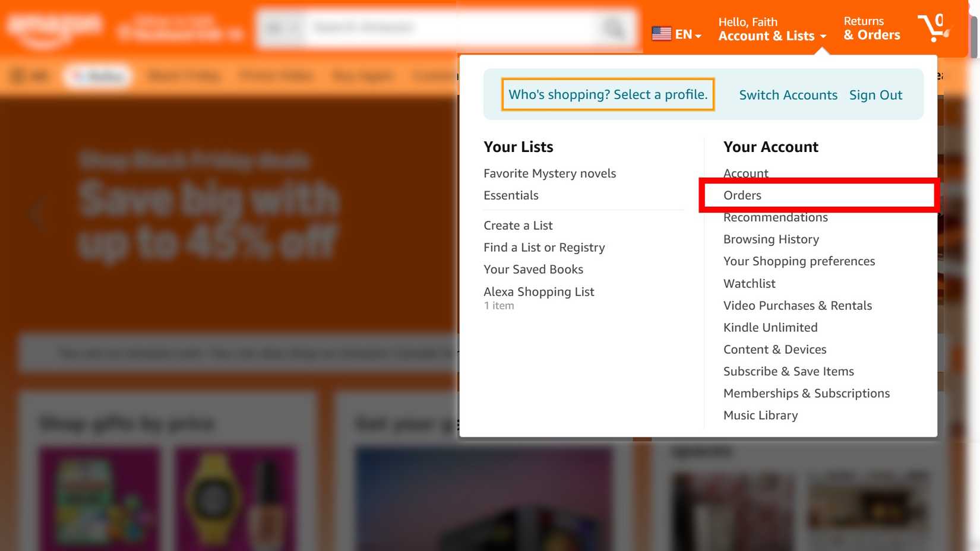This screenshot has width=980, height=551.
Task: Open Returns & Orders
Action: coord(871,28)
